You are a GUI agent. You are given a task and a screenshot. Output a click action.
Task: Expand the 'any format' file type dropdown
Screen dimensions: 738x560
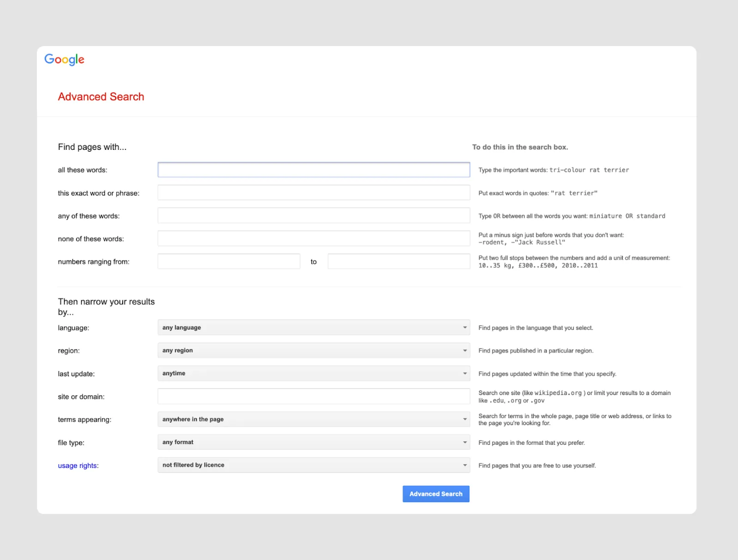[314, 442]
